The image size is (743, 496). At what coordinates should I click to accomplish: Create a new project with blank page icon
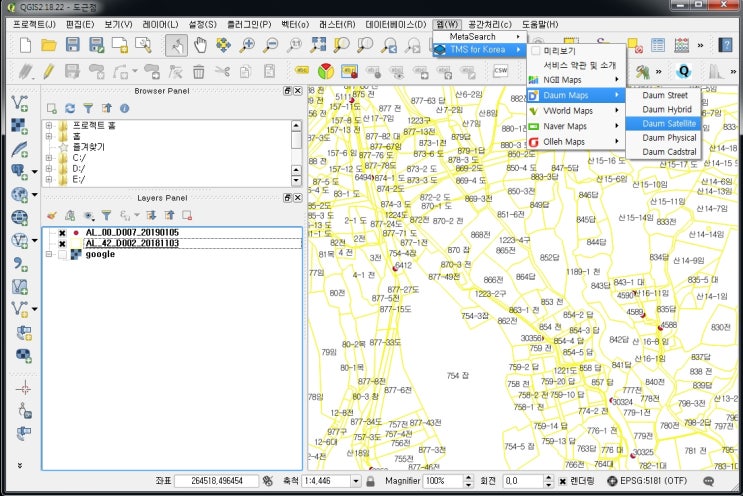[26, 45]
